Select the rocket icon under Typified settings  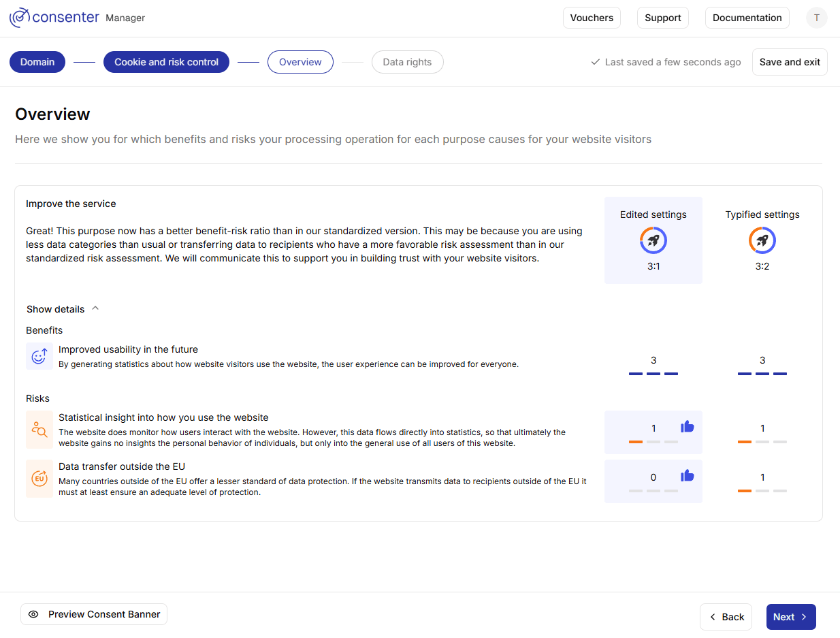tap(762, 240)
